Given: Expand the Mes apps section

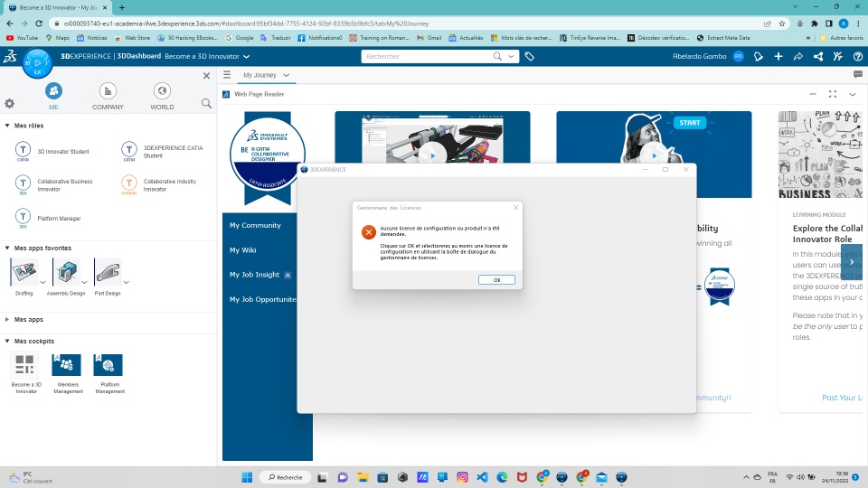Looking at the screenshot, I should (7, 319).
